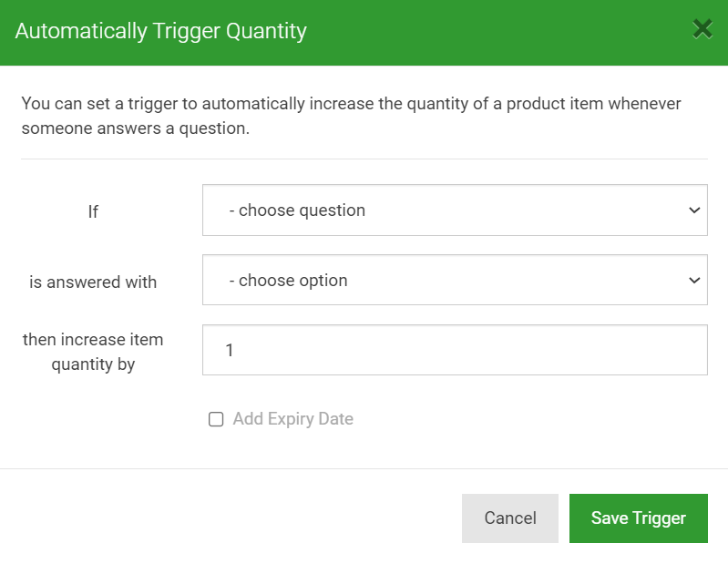Tick the expiry date box below quantity field
Screen dimensions: 728x564
(216, 419)
